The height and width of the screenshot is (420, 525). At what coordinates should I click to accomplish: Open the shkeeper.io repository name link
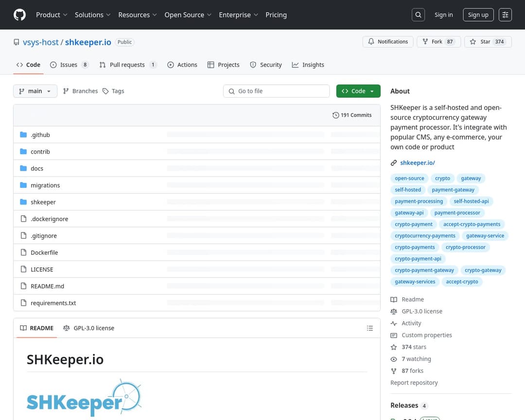point(88,42)
